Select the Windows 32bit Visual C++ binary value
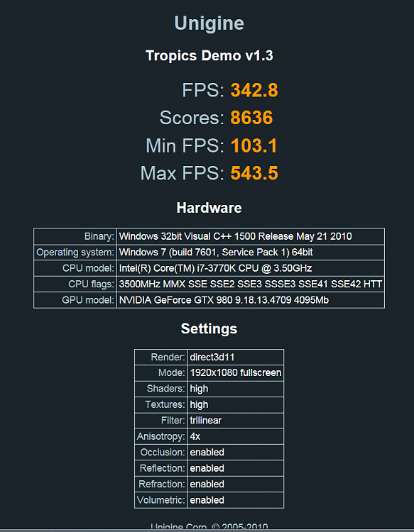The image size is (414, 532). [235, 236]
